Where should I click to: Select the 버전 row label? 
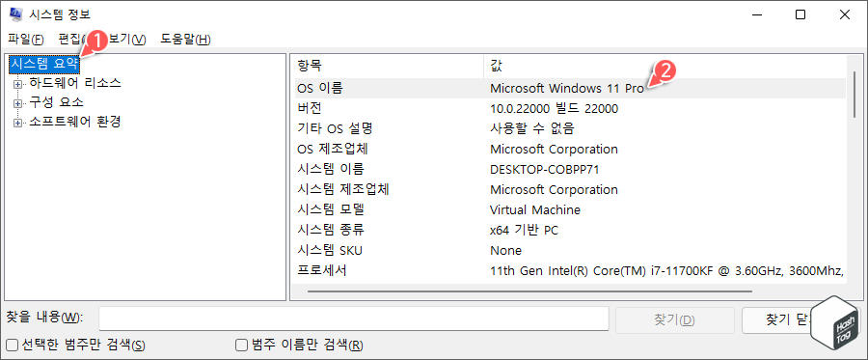309,108
